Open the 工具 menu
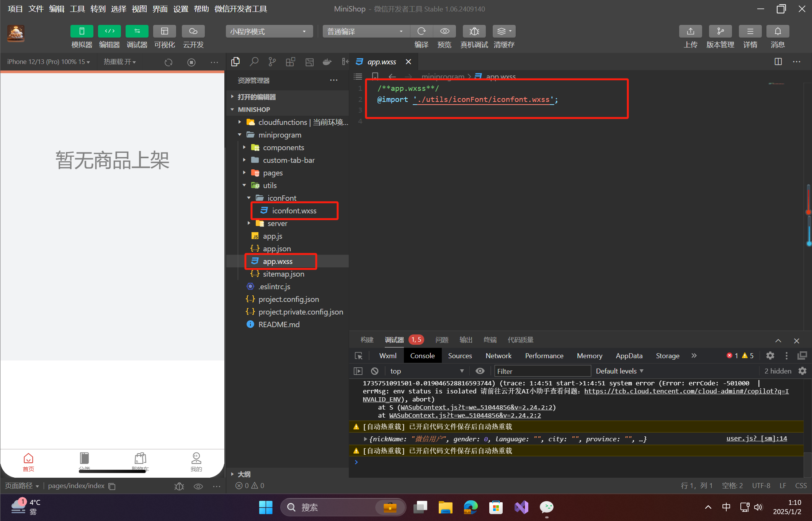The height and width of the screenshot is (521, 812). 77,9
